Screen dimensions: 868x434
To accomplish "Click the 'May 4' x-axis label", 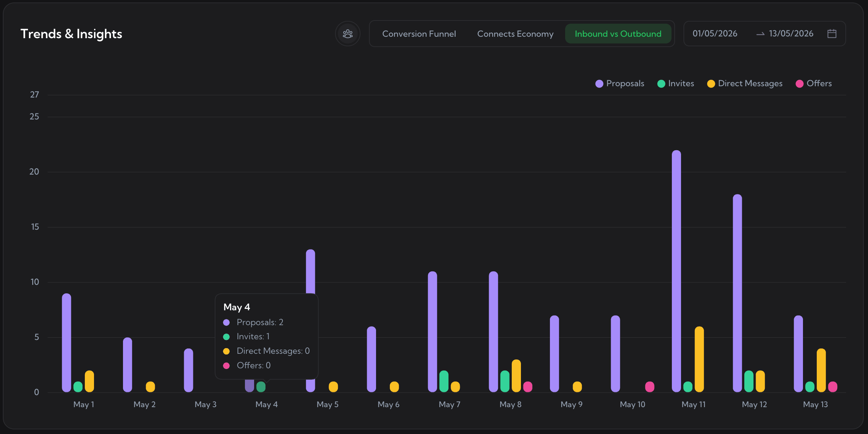I will 266,405.
